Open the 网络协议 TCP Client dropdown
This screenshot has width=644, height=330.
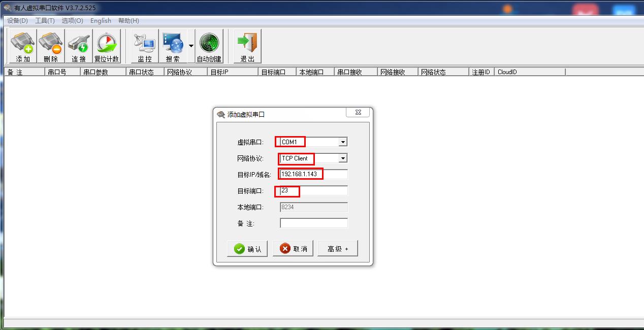pos(314,158)
